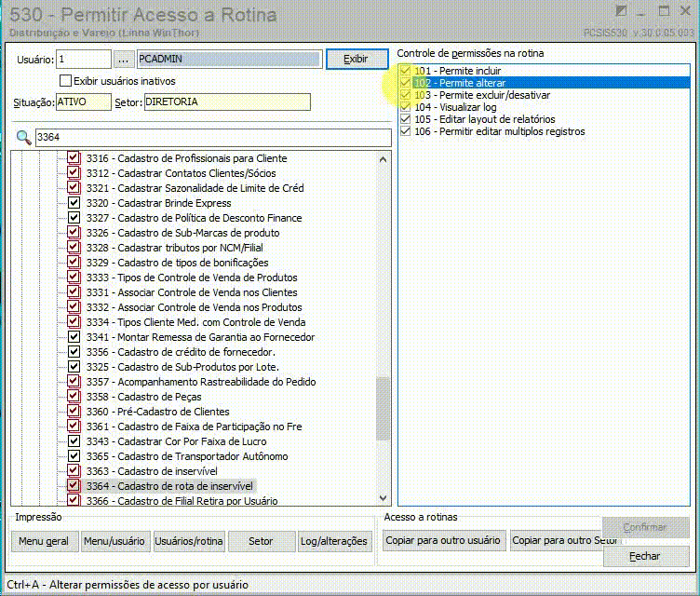
Task: Select 3312 - Cadastrar Contatos Clientes/Sócios row
Action: (x=181, y=173)
